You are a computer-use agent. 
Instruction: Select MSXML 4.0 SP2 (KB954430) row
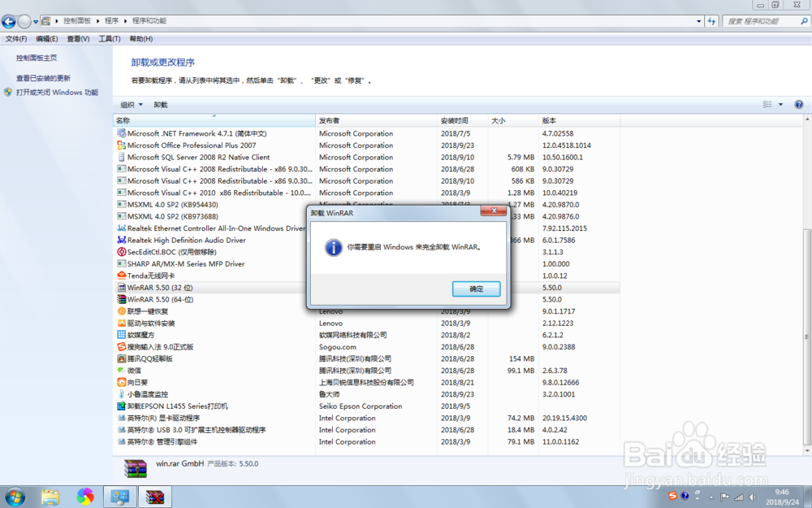(367, 205)
